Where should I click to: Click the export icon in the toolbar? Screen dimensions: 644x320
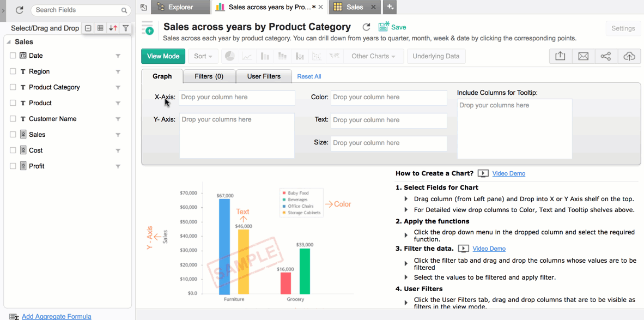tap(560, 56)
